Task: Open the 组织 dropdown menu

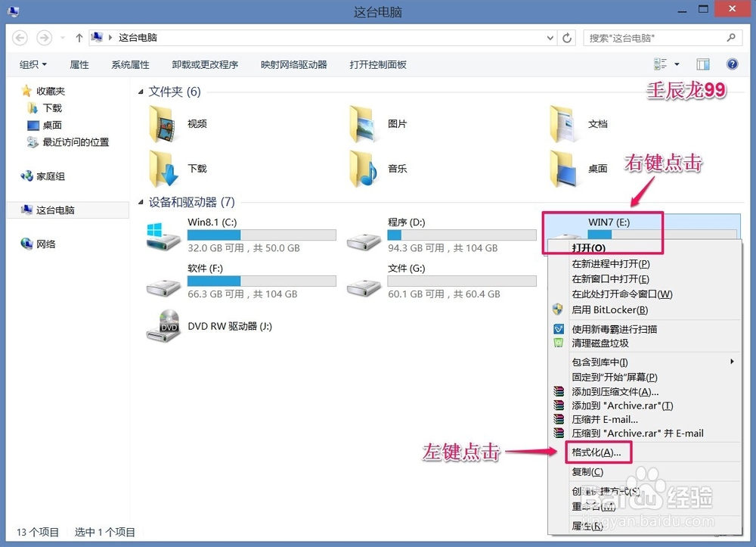Action: click(33, 64)
